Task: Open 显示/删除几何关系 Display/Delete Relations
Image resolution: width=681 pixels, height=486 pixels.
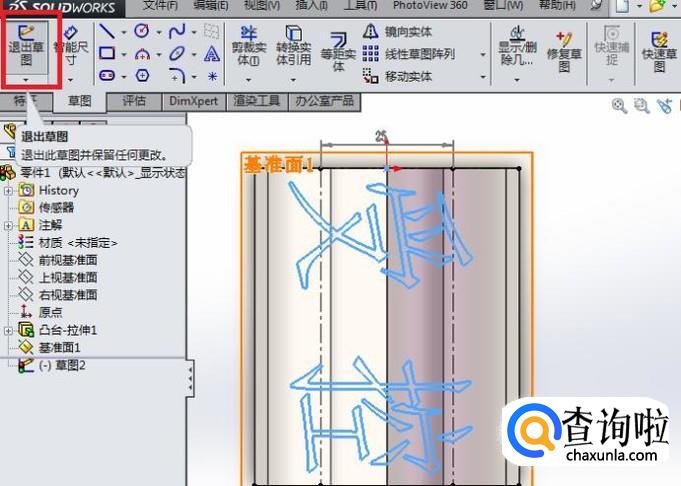Action: [517, 46]
